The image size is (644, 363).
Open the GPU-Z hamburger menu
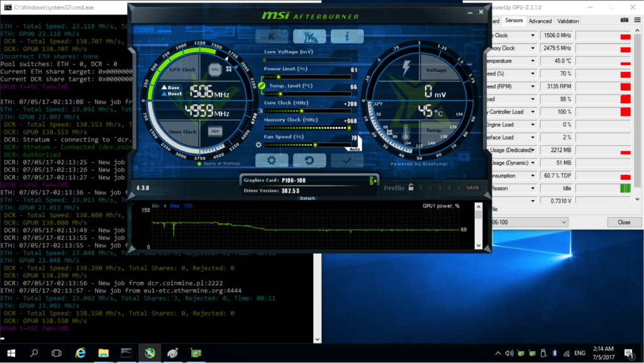(x=637, y=20)
